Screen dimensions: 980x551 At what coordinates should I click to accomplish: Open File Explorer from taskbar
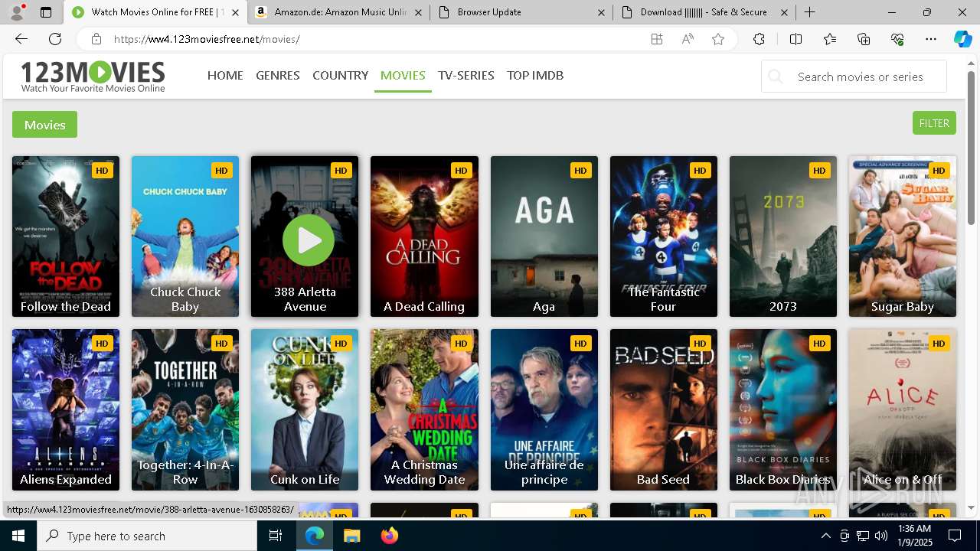(x=351, y=536)
